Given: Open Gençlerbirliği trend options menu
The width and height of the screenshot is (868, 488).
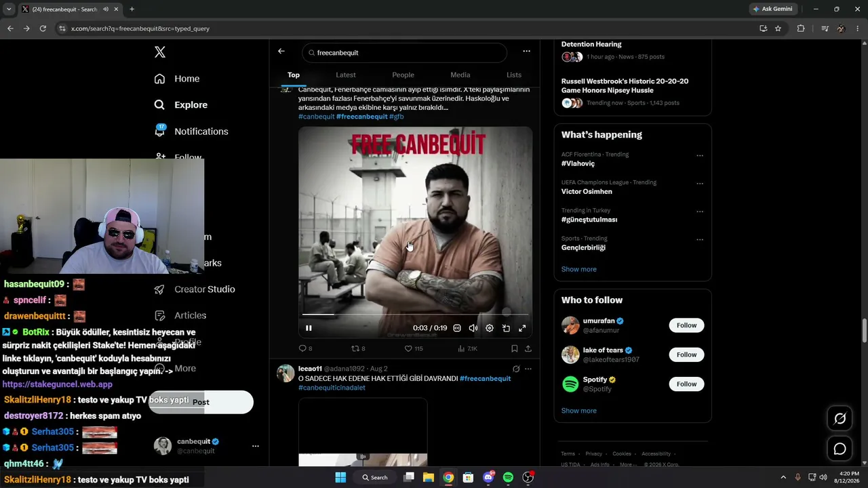Looking at the screenshot, I should pos(700,239).
